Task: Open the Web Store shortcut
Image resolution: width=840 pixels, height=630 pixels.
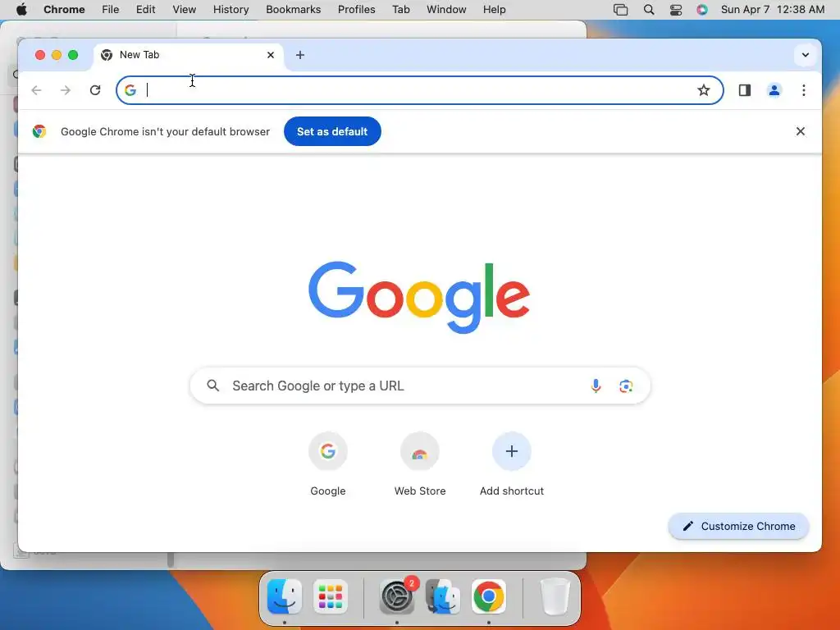Action: pyautogui.click(x=420, y=464)
